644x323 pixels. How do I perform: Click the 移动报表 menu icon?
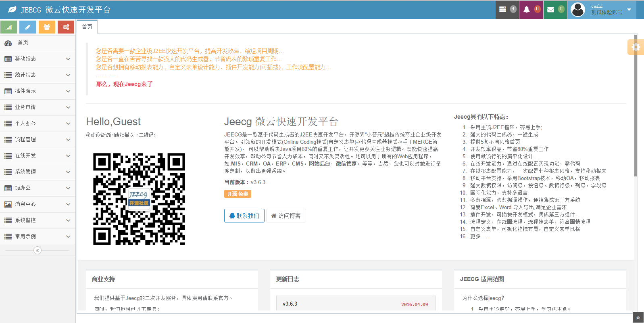pyautogui.click(x=8, y=59)
